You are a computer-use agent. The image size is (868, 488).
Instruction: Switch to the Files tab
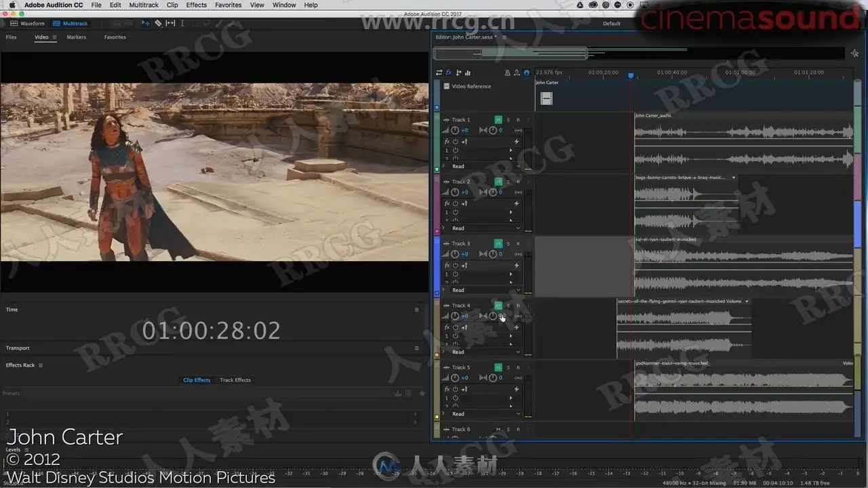tap(12, 37)
